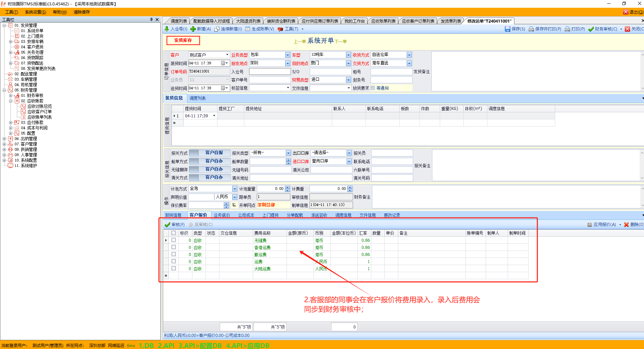Click the 入仓号(I) toolbar icon

(x=167, y=29)
